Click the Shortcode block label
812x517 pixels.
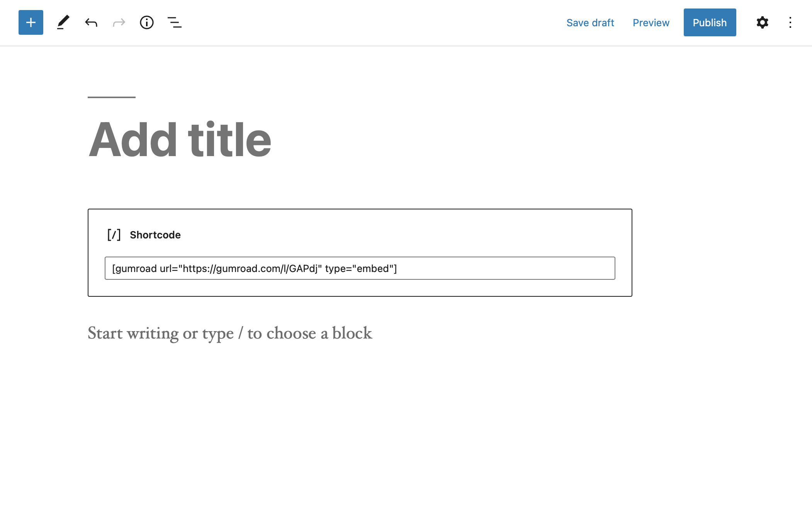coord(155,235)
